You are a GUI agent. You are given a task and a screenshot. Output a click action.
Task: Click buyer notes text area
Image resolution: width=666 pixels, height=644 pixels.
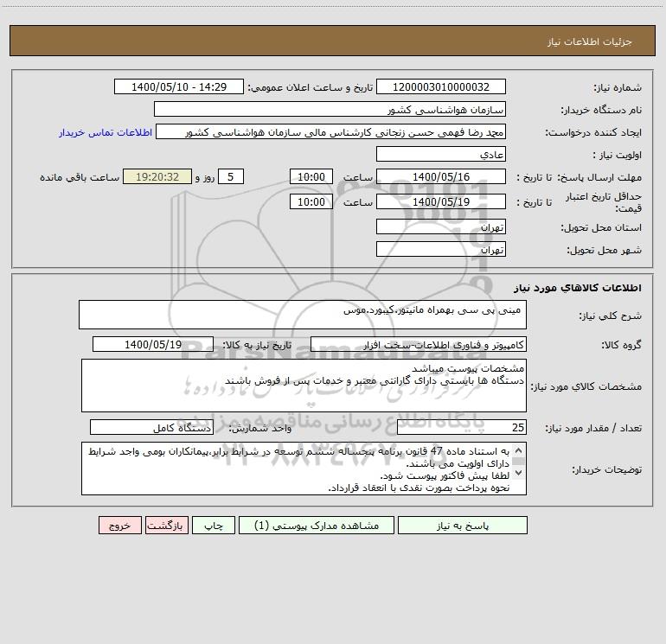[x=304, y=469]
